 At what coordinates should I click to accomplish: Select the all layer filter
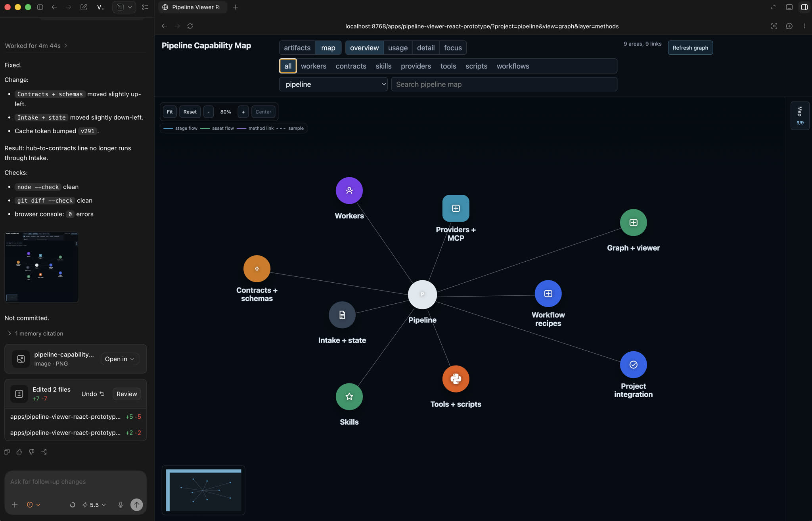pos(288,66)
